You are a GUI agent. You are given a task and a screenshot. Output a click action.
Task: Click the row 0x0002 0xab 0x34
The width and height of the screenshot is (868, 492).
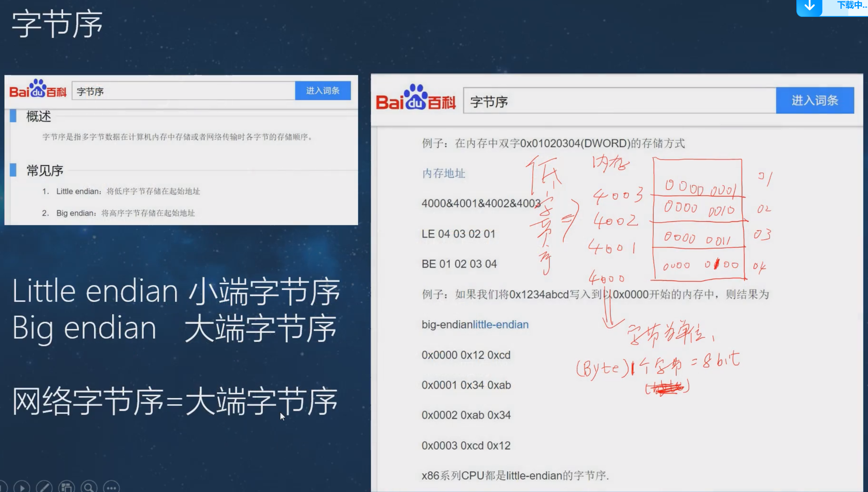(x=466, y=415)
